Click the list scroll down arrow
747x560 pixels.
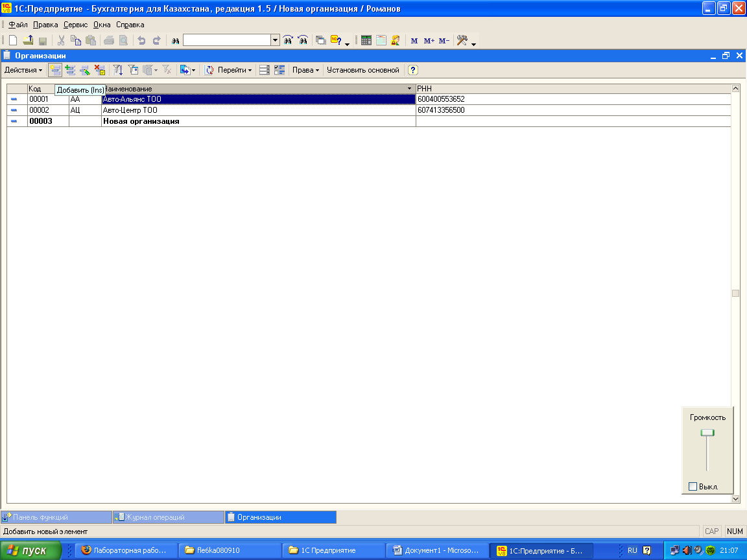[x=735, y=498]
